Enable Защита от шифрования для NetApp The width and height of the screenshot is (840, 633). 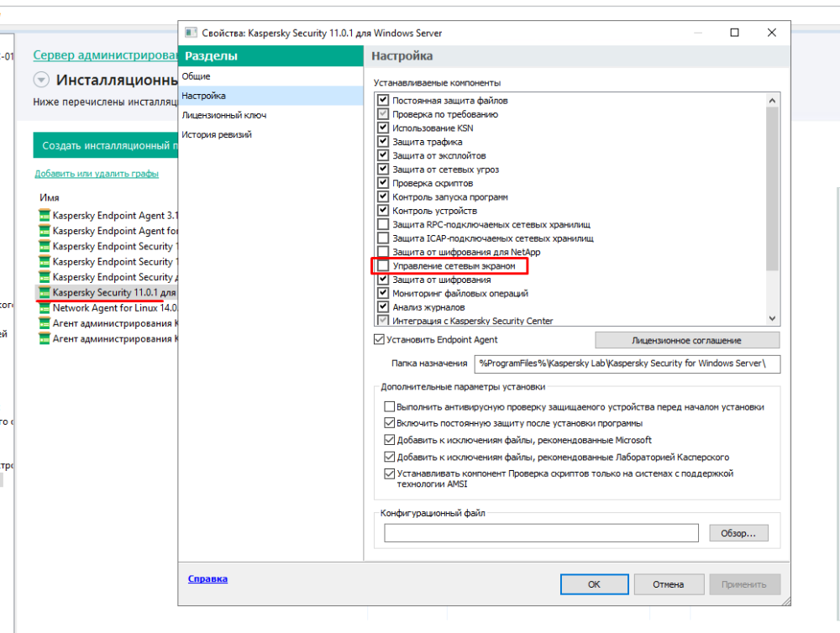pos(382,251)
